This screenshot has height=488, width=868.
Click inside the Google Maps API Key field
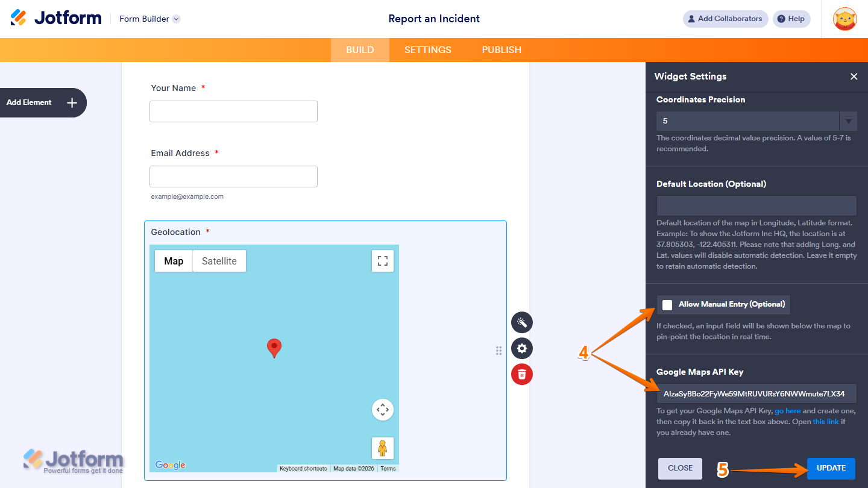click(756, 393)
